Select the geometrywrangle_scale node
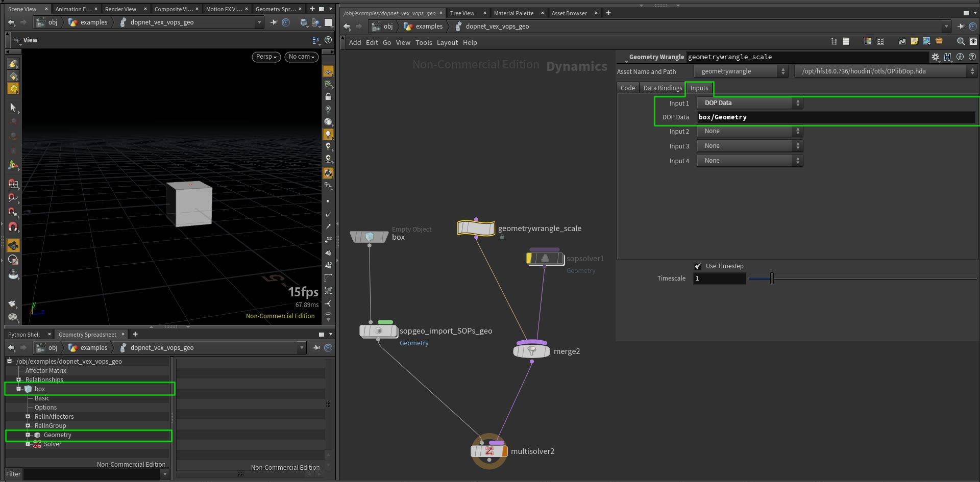Image resolution: width=980 pixels, height=482 pixels. coord(476,228)
